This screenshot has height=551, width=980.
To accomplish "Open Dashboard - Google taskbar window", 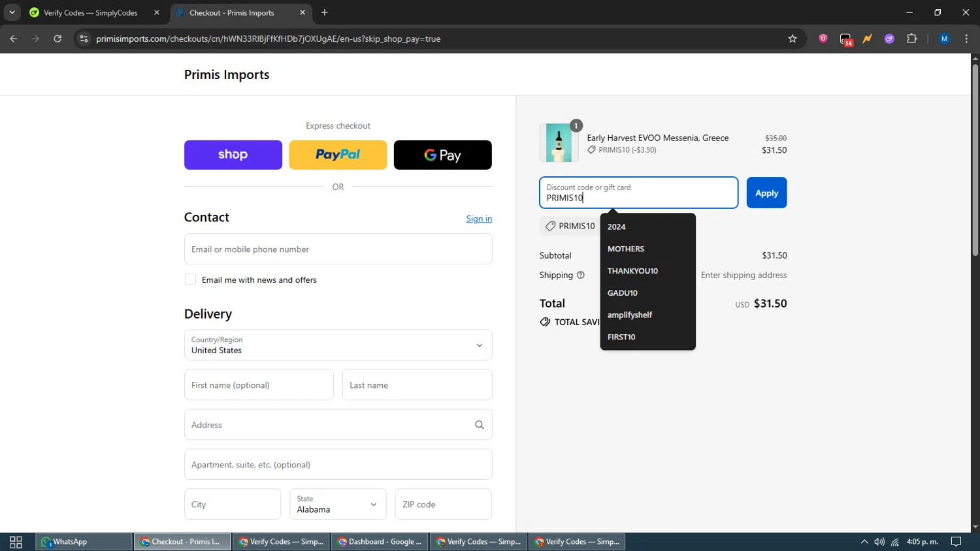I will (380, 542).
